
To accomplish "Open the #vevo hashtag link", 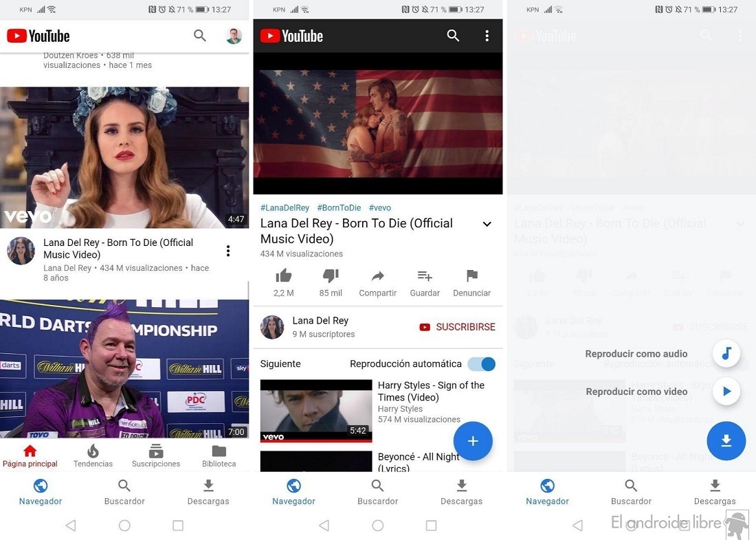I will coord(380,207).
